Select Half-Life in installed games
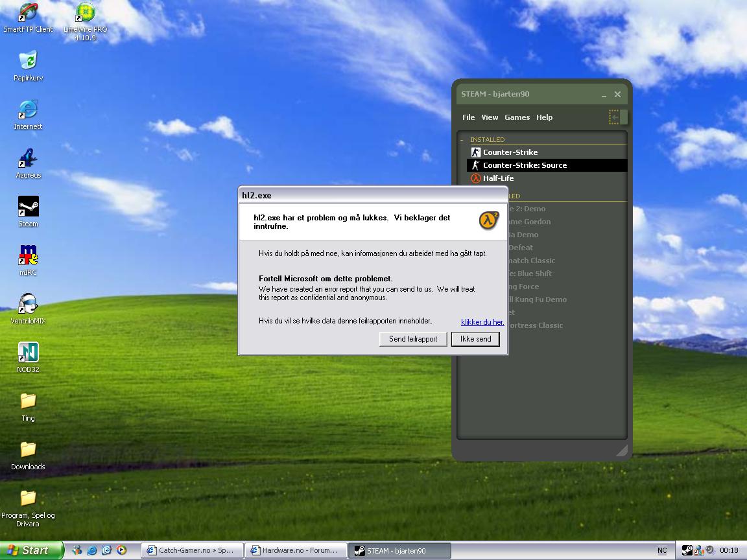Screen dimensions: 747x560 coord(547,178)
